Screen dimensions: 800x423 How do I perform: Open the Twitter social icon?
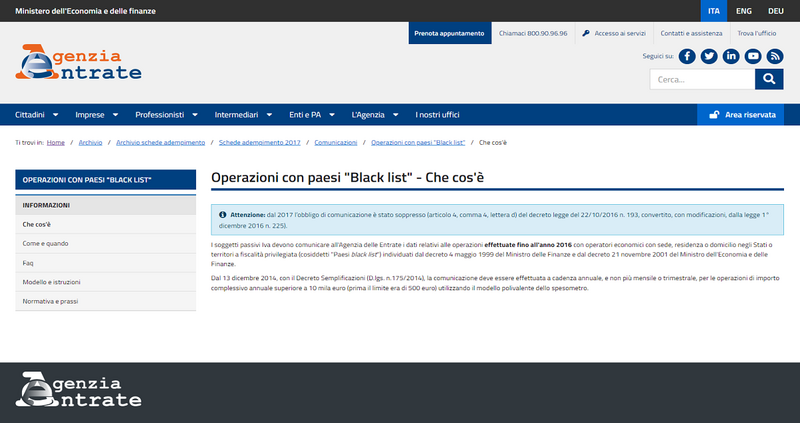709,56
